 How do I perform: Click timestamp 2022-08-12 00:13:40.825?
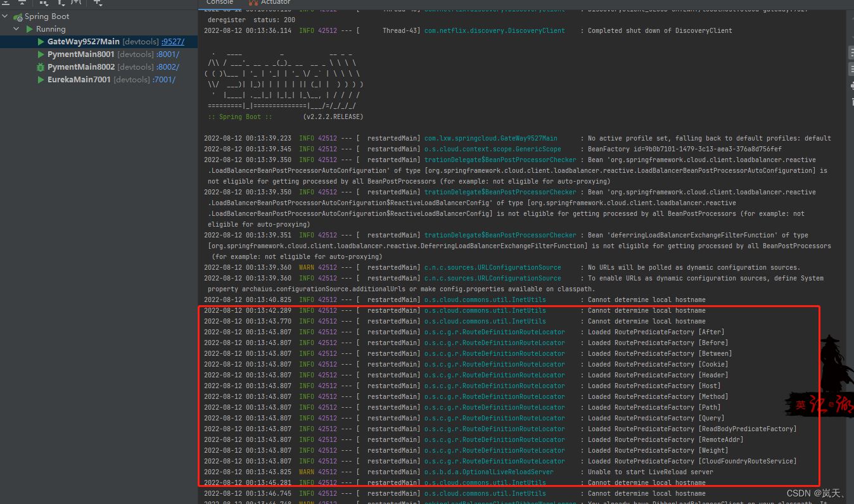tap(248, 299)
